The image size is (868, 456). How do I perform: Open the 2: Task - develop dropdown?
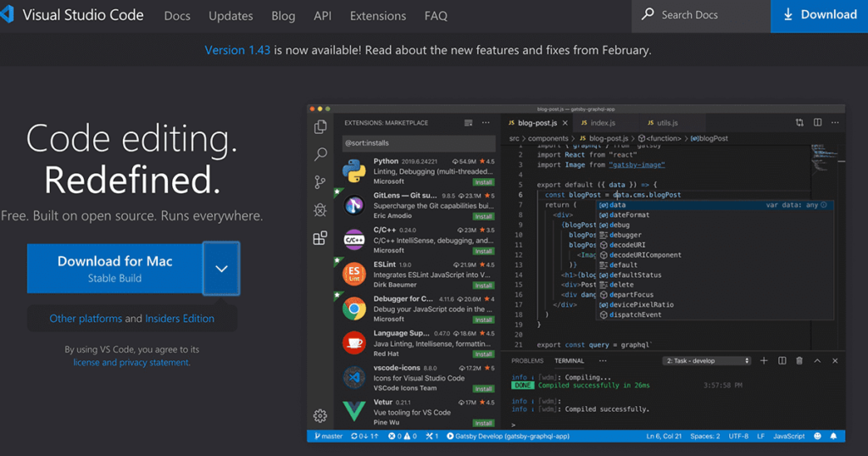[706, 361]
